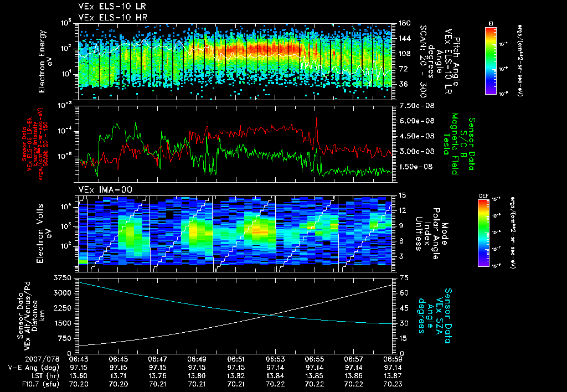The height and width of the screenshot is (392, 567).
Task: Click the DEF color bar legend
Action: coord(484,233)
